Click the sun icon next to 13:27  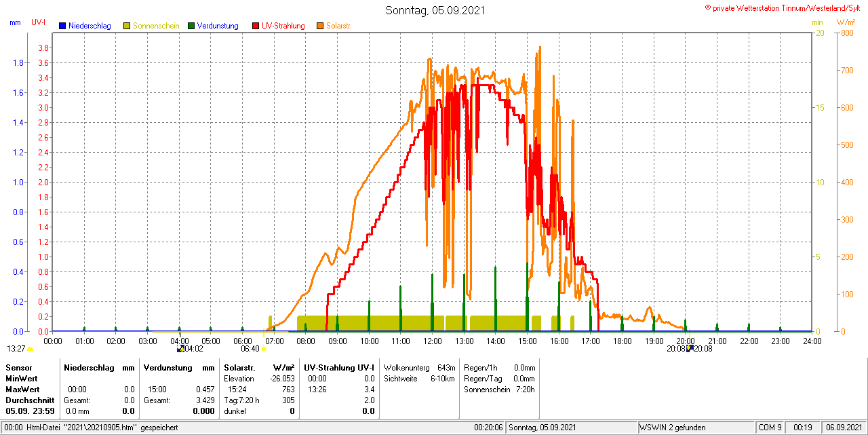[x=31, y=349]
